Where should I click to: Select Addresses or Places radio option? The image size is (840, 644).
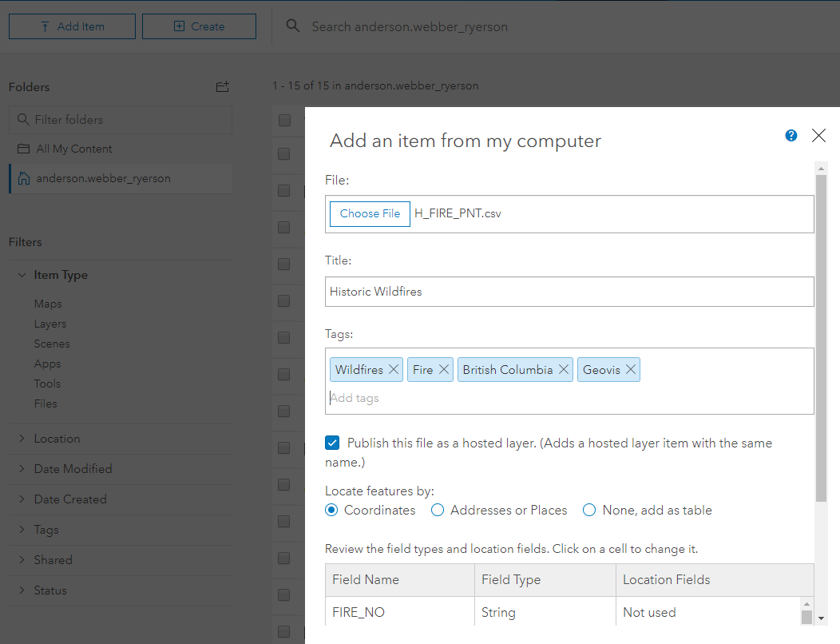point(438,510)
